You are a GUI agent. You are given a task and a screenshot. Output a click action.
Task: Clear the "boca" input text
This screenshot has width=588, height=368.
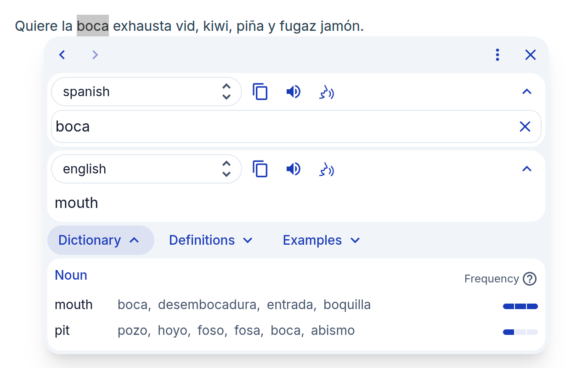[525, 126]
